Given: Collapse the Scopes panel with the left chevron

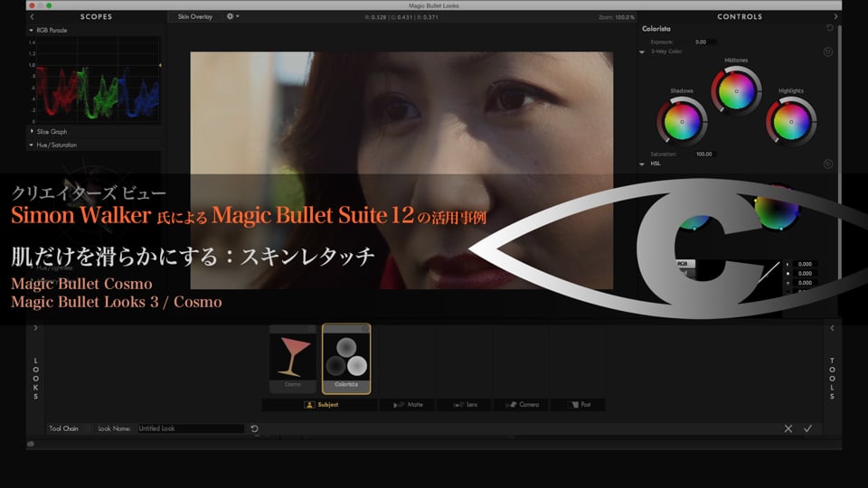Looking at the screenshot, I should [32, 16].
